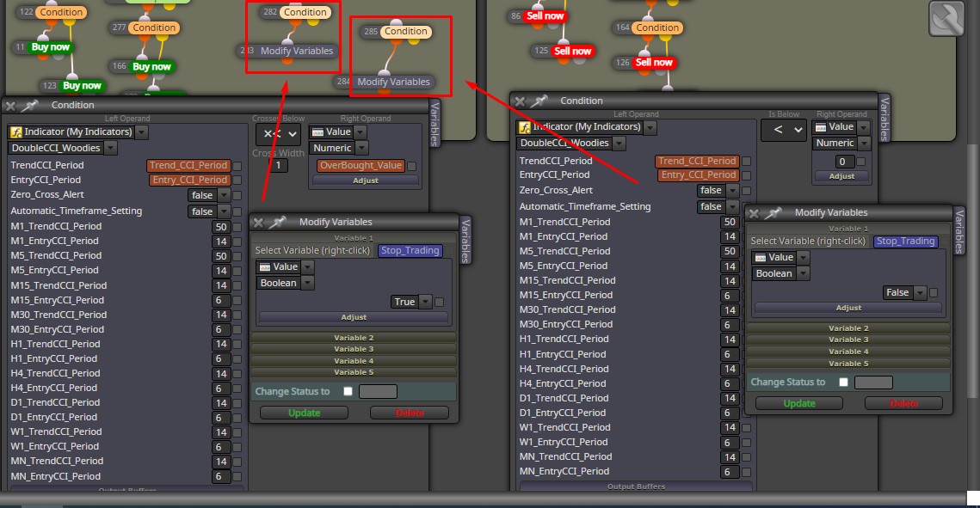Select Condition node 282
The width and height of the screenshot is (980, 508).
(305, 12)
